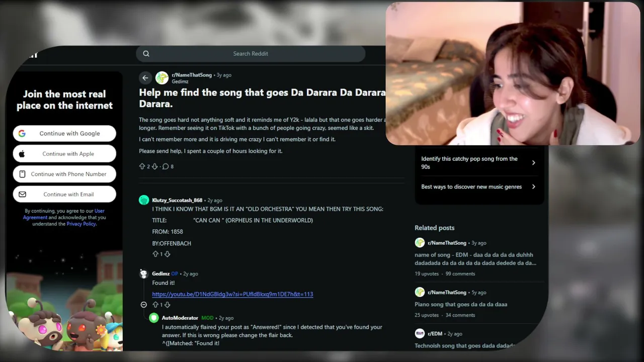Click the phone icon on the sign-in panel

tap(22, 174)
